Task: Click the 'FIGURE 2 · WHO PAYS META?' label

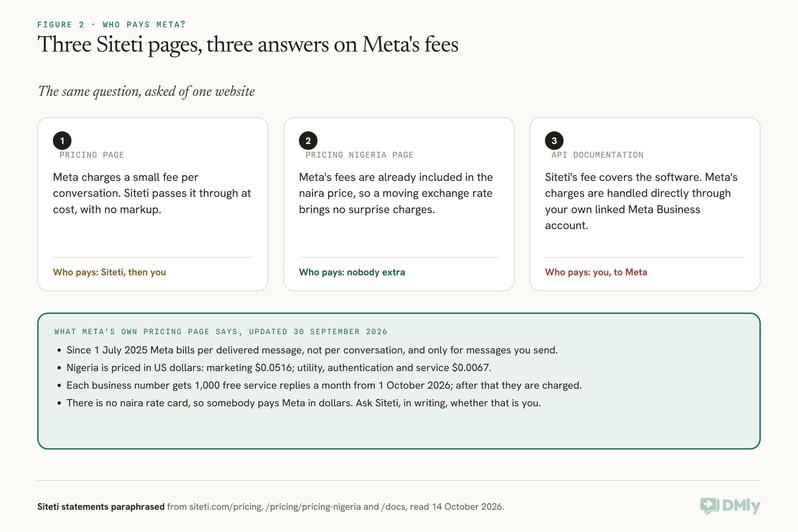Action: tap(111, 24)
